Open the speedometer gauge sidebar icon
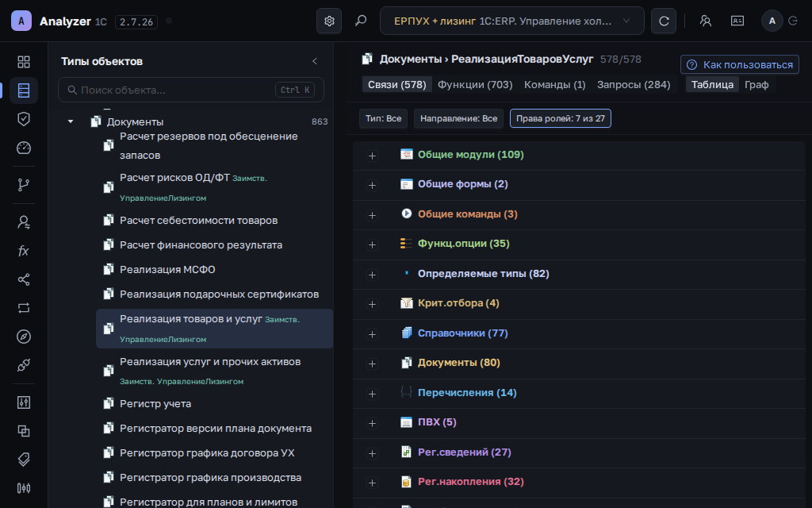 pos(24,148)
